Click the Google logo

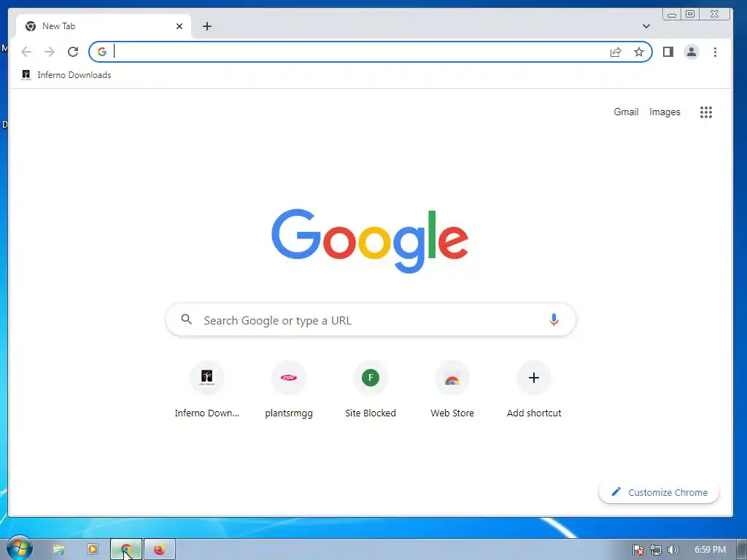point(370,241)
